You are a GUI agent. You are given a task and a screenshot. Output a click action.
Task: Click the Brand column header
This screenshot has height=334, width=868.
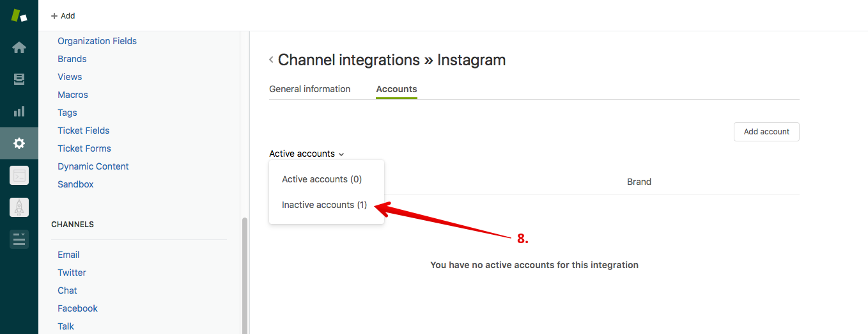[x=639, y=182]
